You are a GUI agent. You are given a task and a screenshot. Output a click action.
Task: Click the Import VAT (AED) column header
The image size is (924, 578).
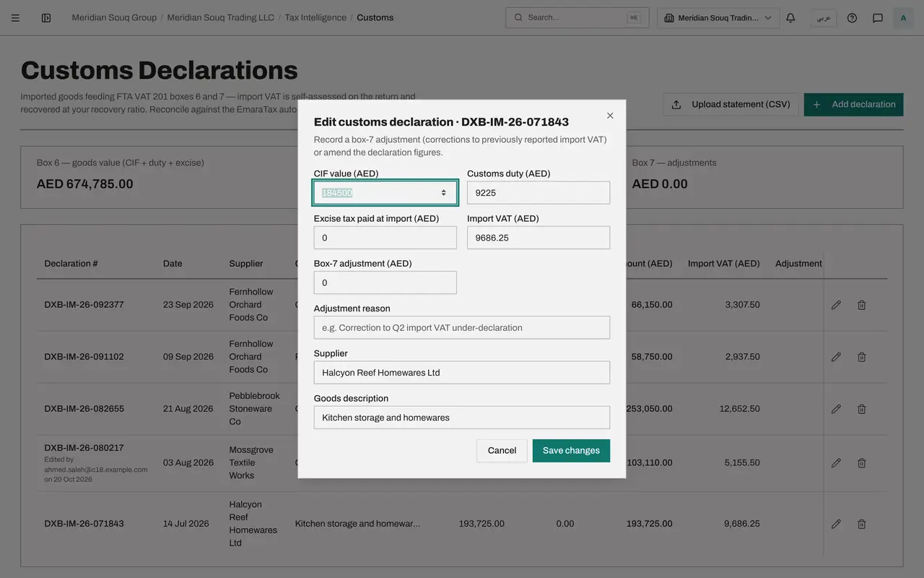[724, 264]
